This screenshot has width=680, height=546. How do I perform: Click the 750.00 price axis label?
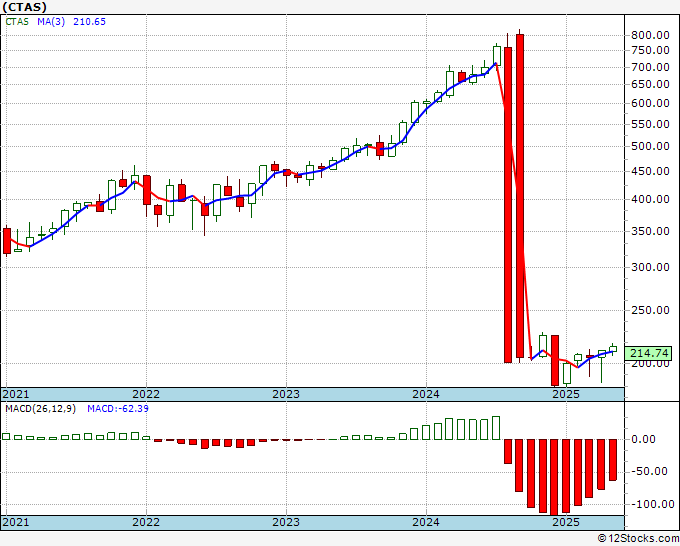click(x=650, y=50)
